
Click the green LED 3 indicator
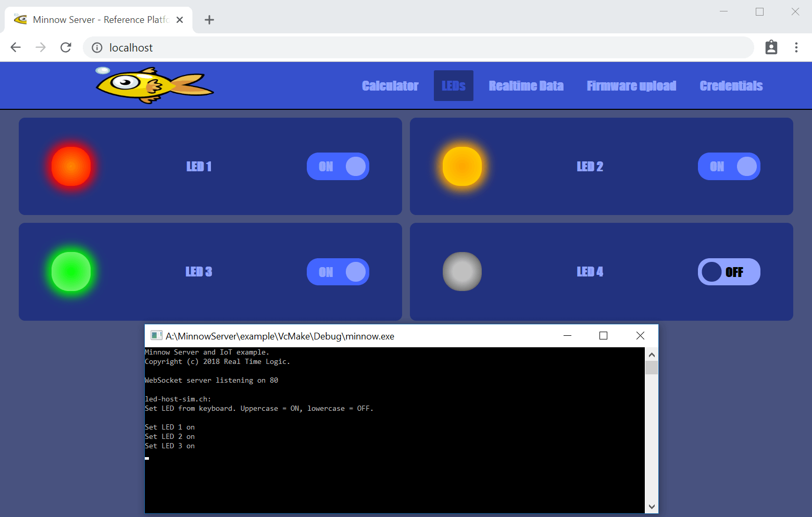coord(71,271)
